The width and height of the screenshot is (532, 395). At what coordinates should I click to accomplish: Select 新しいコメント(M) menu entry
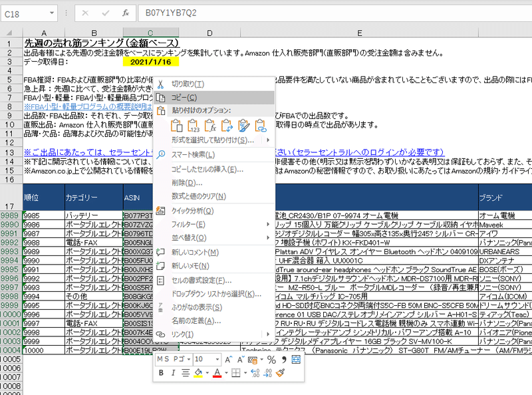pos(214,252)
